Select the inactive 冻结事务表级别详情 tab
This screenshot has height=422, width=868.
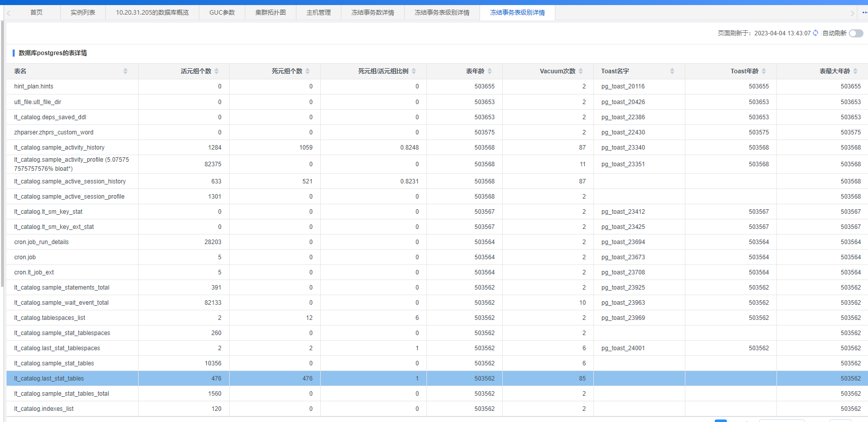click(x=442, y=13)
